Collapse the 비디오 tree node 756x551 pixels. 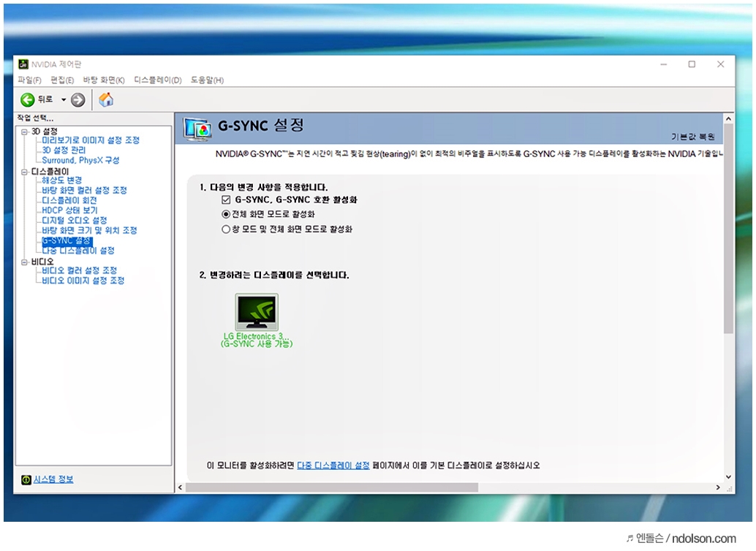coord(24,262)
